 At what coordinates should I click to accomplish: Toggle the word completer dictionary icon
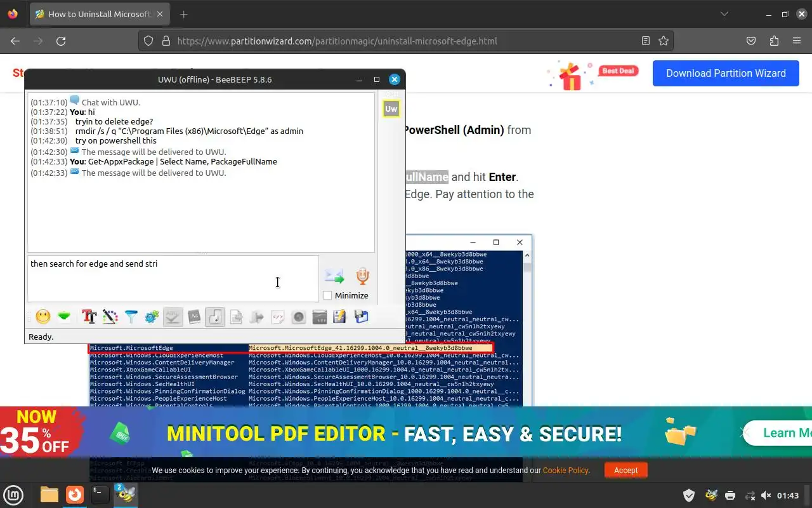[194, 316]
